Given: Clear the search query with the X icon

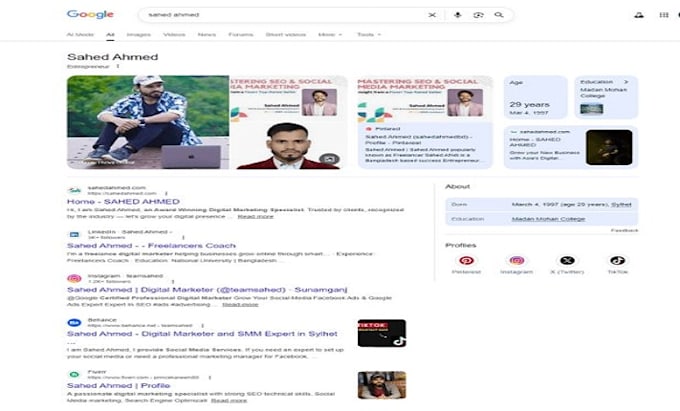Looking at the screenshot, I should (x=432, y=15).
